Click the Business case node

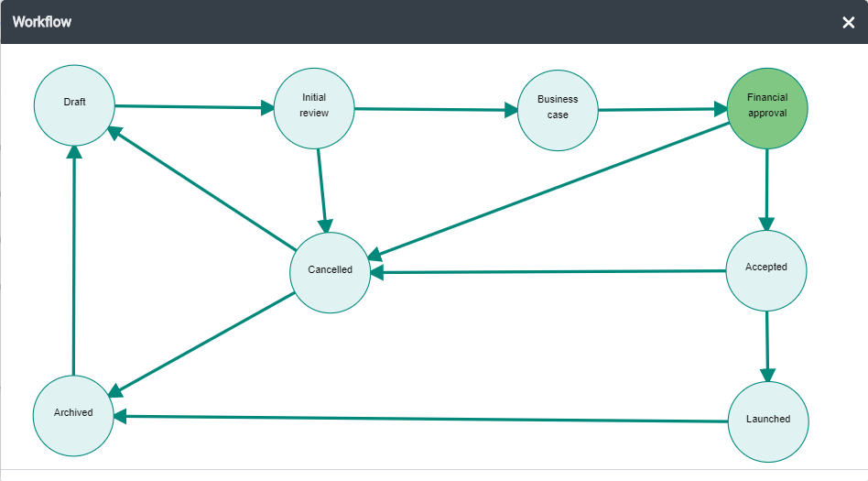point(558,110)
